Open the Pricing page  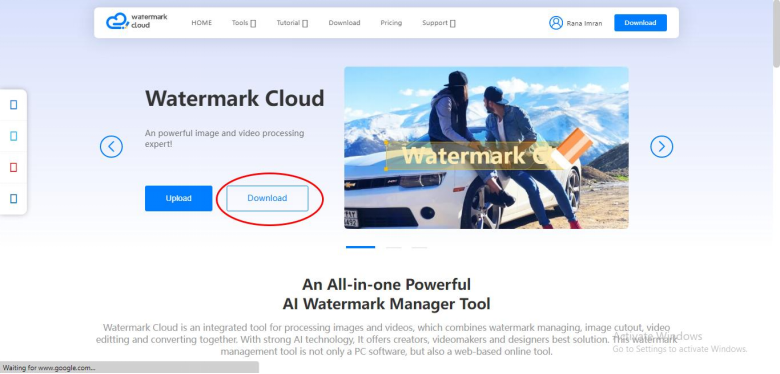pyautogui.click(x=391, y=23)
